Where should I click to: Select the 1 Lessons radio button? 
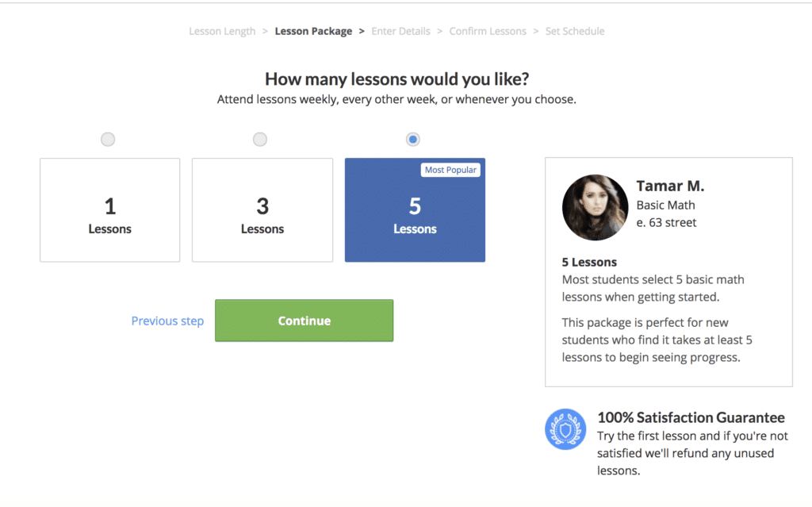tap(107, 139)
